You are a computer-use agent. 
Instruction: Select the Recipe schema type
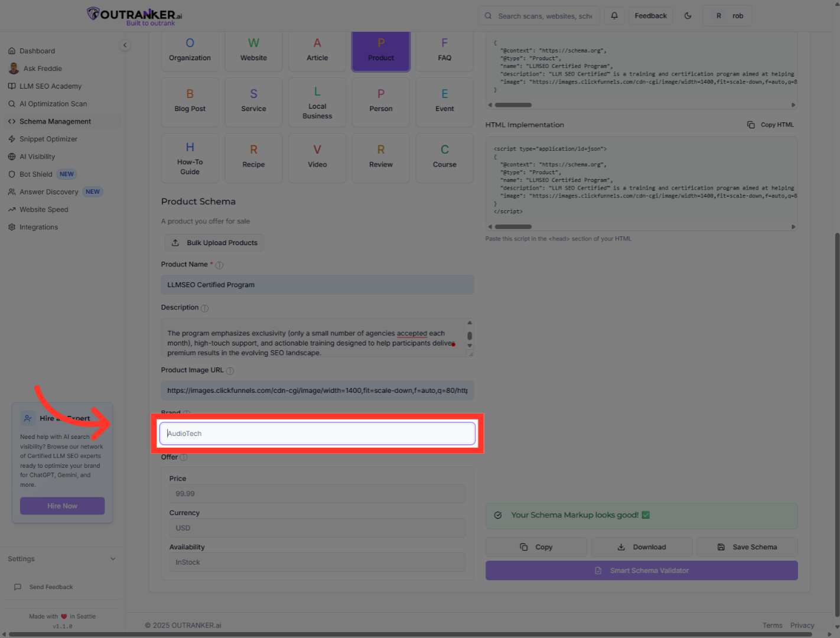(x=253, y=158)
